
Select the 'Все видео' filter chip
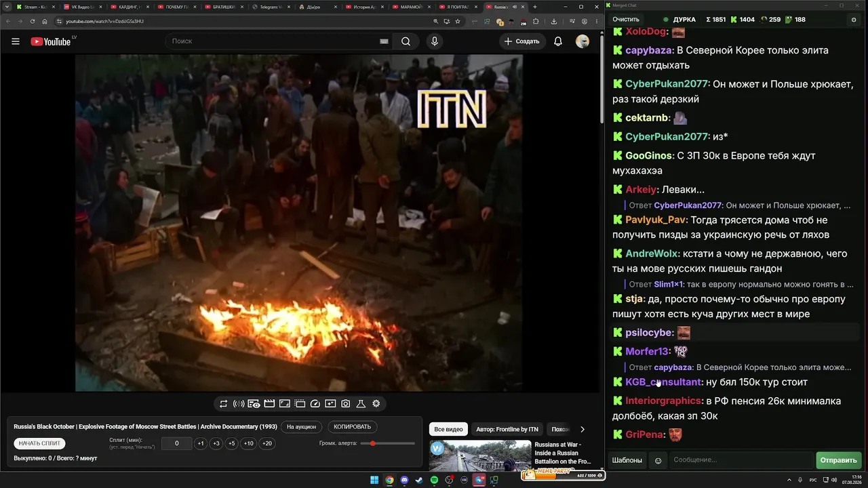(448, 429)
